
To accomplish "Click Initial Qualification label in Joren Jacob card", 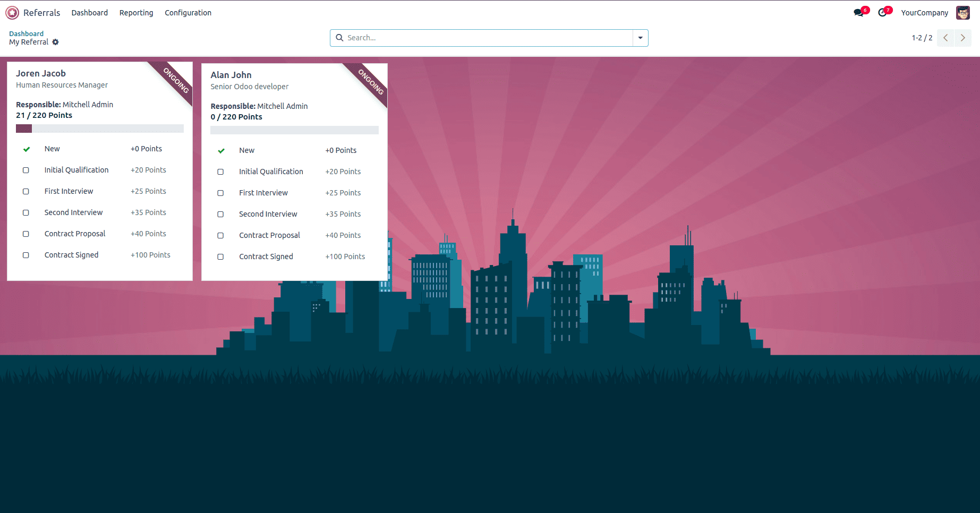I will click(x=76, y=170).
